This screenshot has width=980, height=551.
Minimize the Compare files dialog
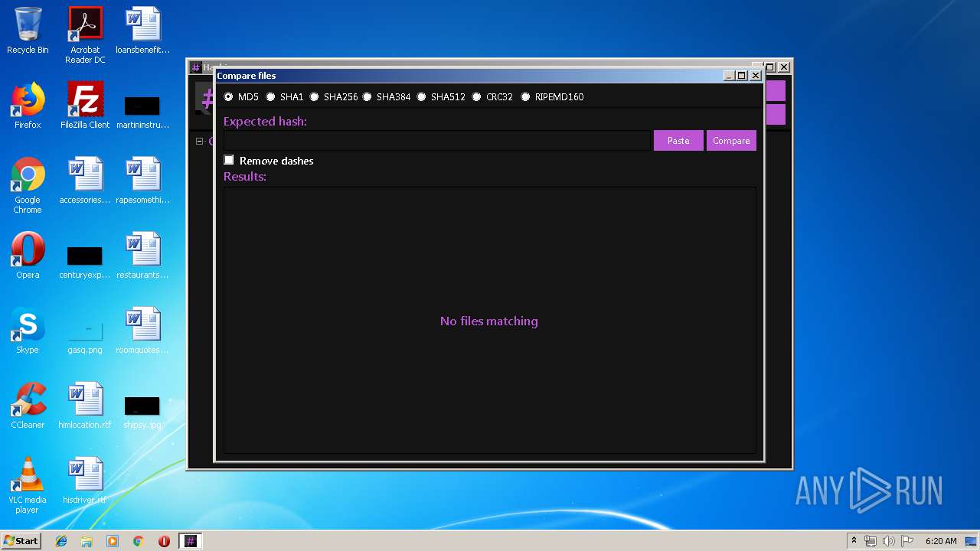pyautogui.click(x=729, y=76)
